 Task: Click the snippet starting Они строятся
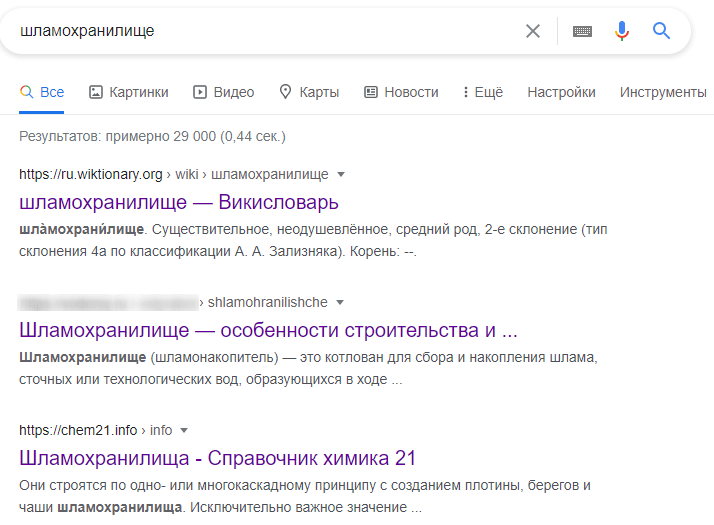click(305, 496)
